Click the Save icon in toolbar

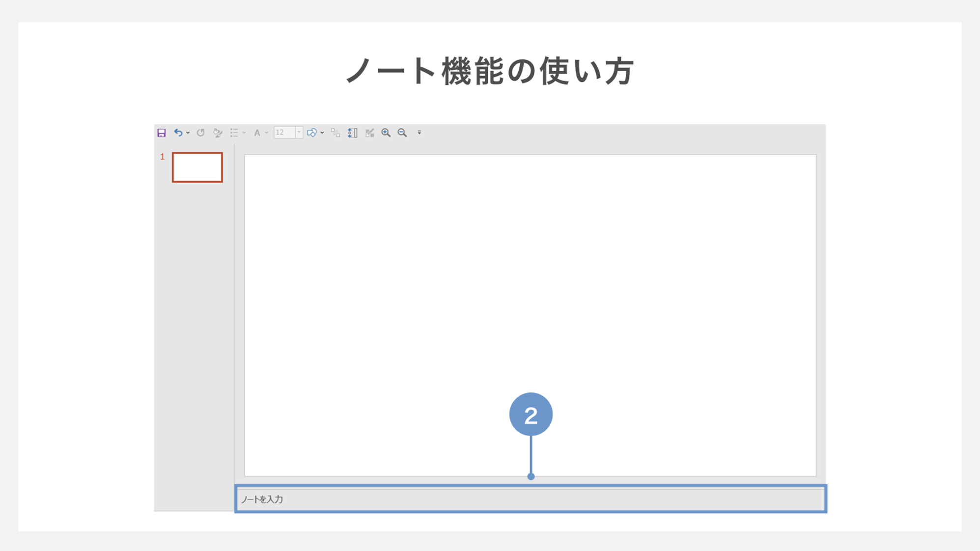point(162,132)
